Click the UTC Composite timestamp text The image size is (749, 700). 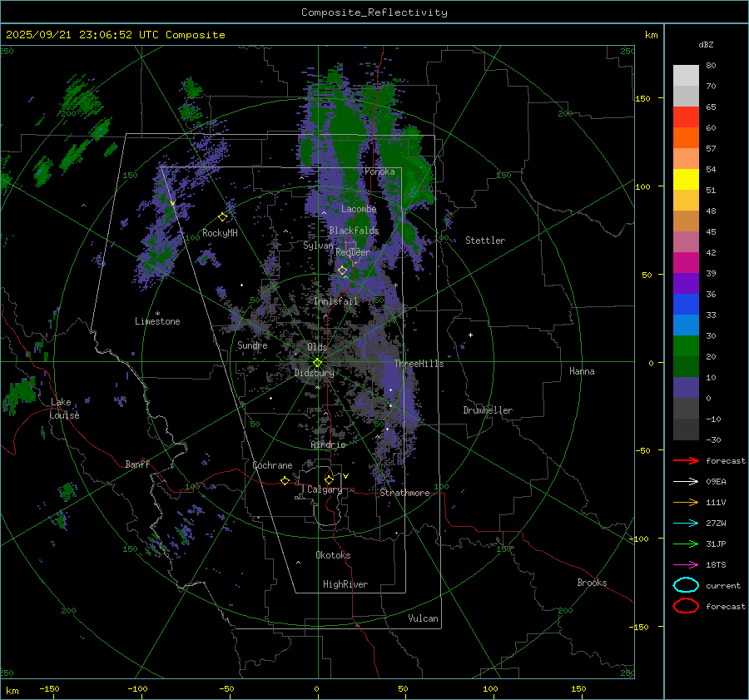tap(115, 35)
